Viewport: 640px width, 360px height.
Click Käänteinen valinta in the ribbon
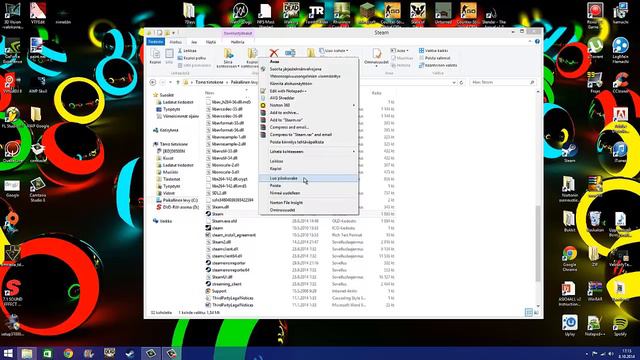coord(438,65)
